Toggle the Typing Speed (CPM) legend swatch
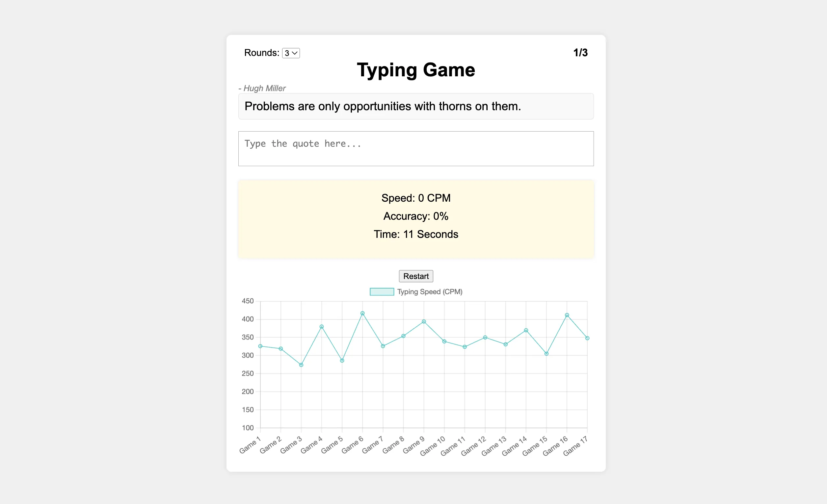Screen dimensions: 827x504 pos(382,292)
